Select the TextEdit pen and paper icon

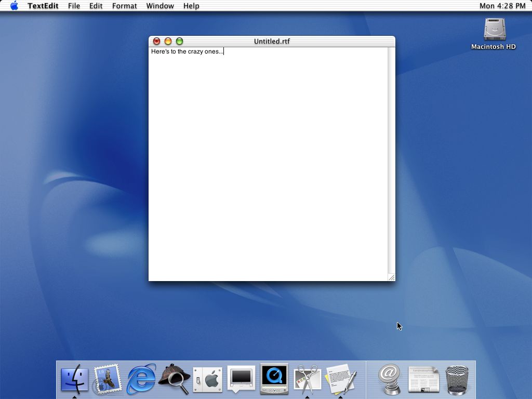tap(341, 379)
